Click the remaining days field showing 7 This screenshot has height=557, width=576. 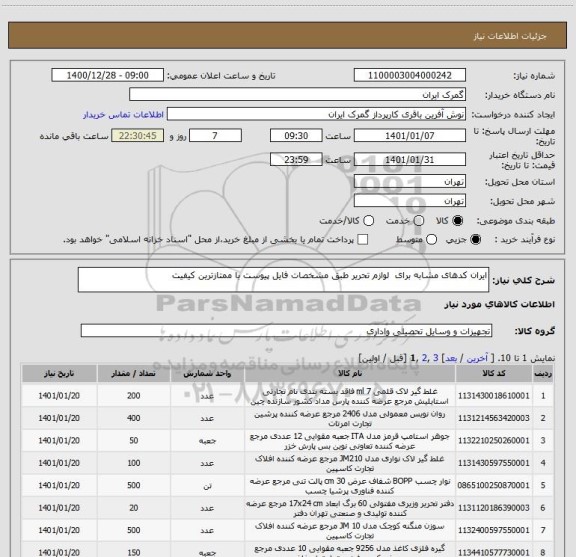(x=215, y=136)
